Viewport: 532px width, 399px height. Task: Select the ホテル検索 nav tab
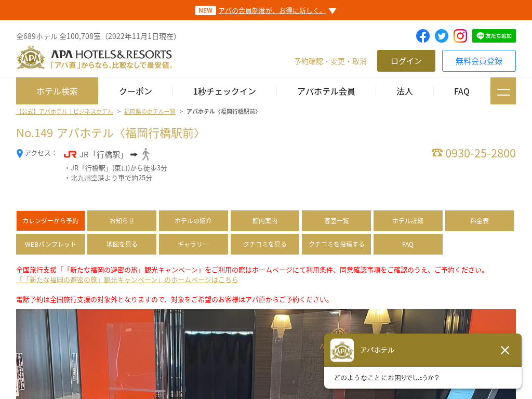click(57, 91)
